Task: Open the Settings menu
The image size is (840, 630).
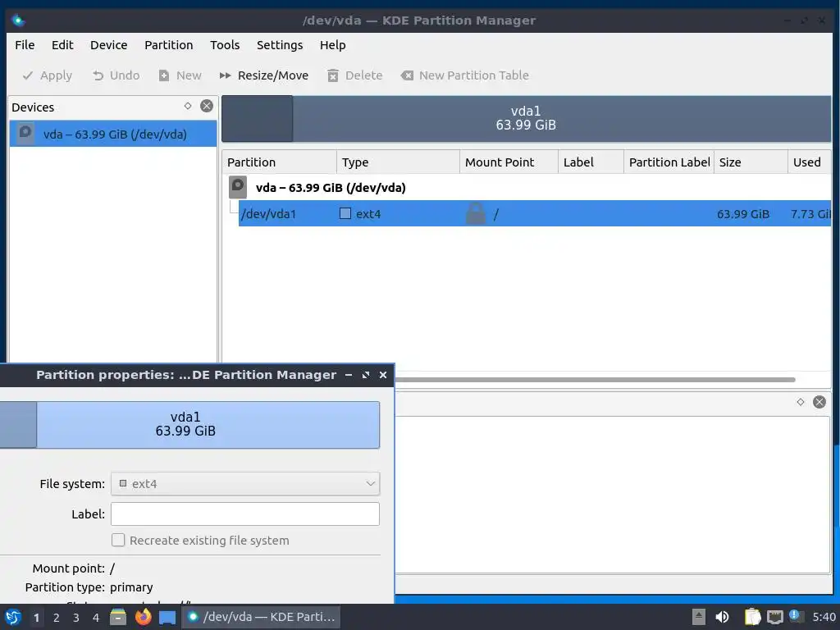Action: pyautogui.click(x=280, y=45)
